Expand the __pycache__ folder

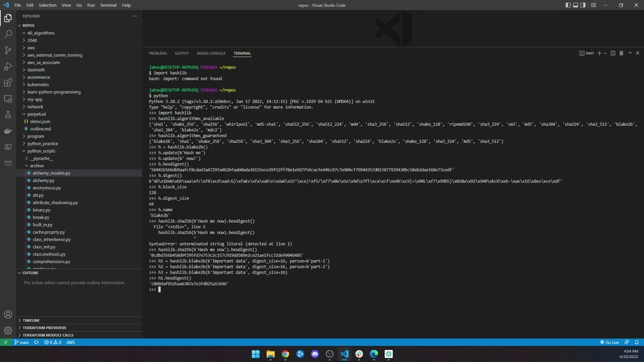[41, 158]
